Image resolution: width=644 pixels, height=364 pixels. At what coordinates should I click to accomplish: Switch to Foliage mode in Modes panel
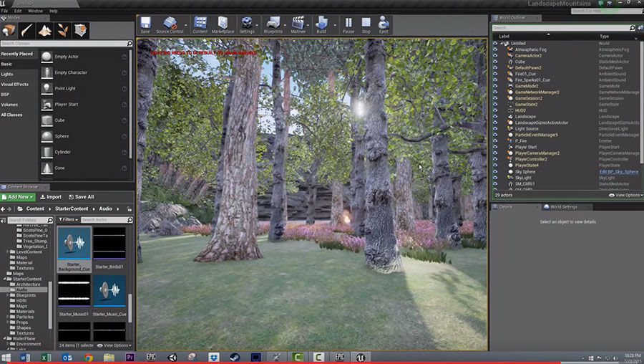(62, 30)
